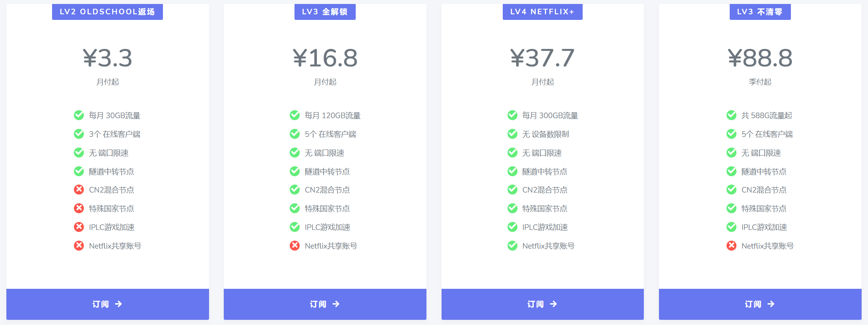Click the red X beside CN2混合节点 in LV2 plan
This screenshot has height=325, width=868.
click(x=79, y=190)
